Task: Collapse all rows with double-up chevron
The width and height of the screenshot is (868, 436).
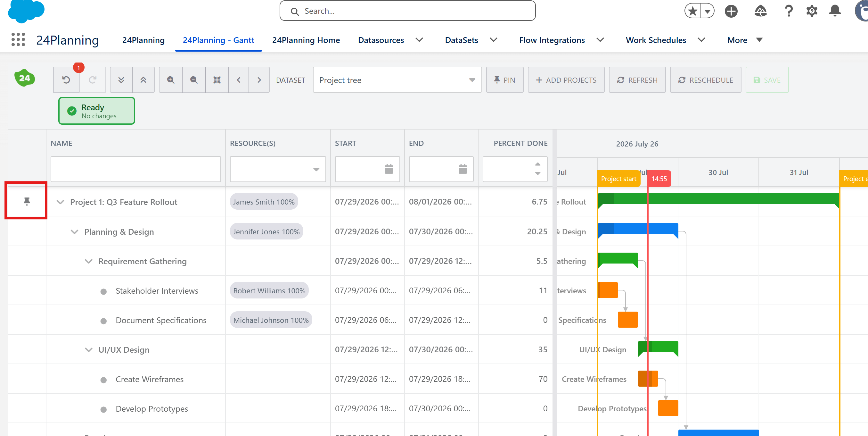Action: click(143, 80)
